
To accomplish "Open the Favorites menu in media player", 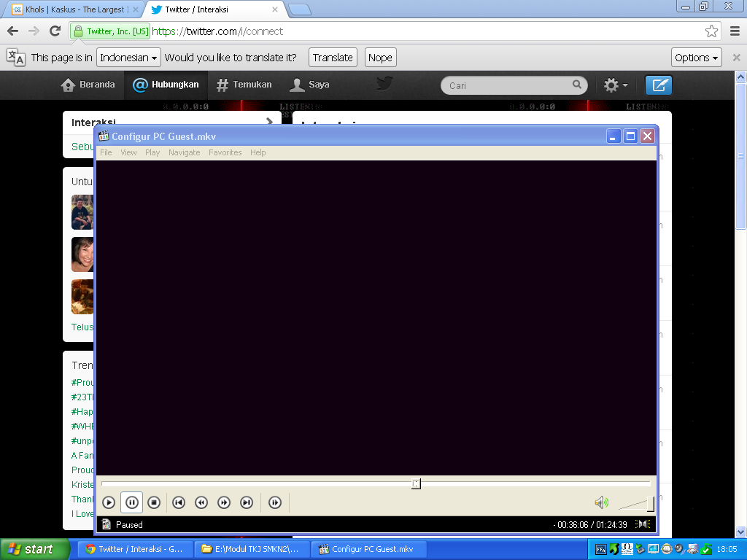I will (225, 152).
